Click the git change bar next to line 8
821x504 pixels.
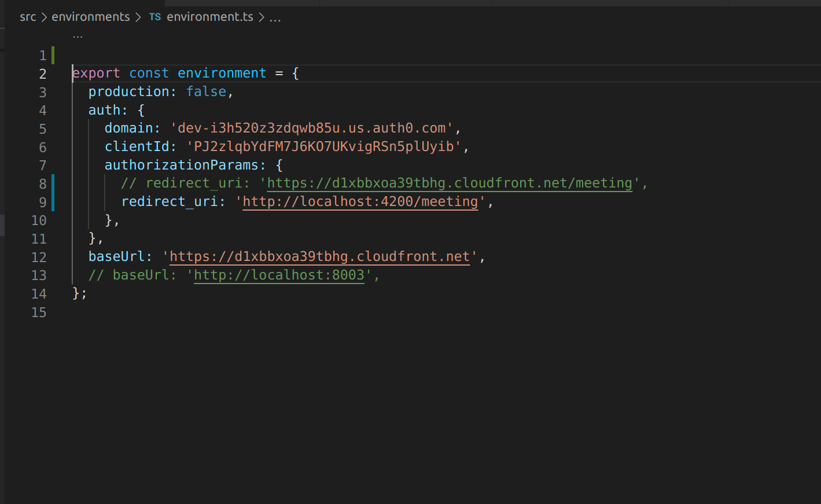[x=52, y=183]
